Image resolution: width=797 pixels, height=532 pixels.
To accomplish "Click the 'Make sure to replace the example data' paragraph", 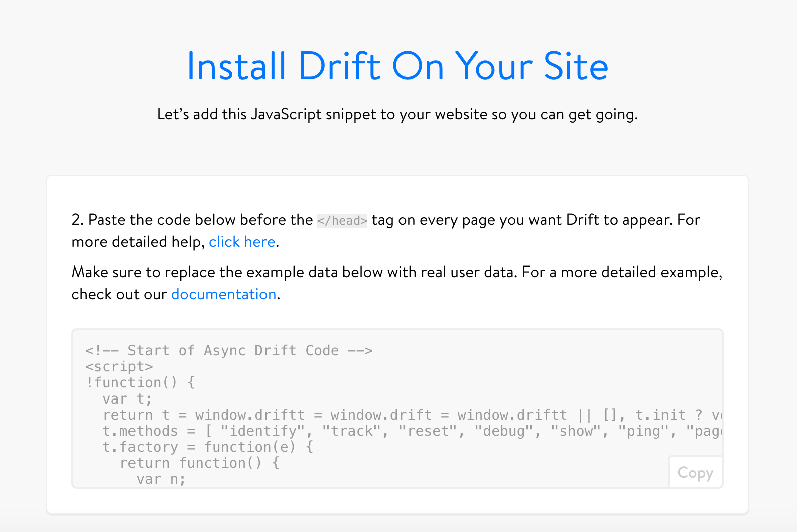I will (x=397, y=283).
